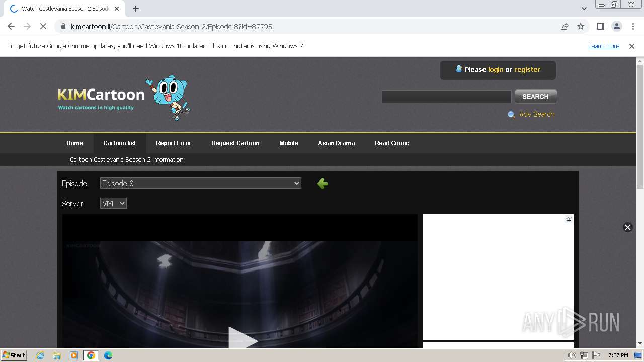Click the login link
Image resolution: width=644 pixels, height=362 pixels.
(x=496, y=70)
